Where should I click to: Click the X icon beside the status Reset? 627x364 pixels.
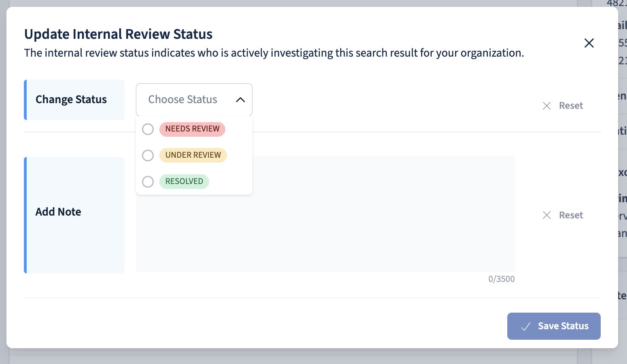(x=547, y=106)
